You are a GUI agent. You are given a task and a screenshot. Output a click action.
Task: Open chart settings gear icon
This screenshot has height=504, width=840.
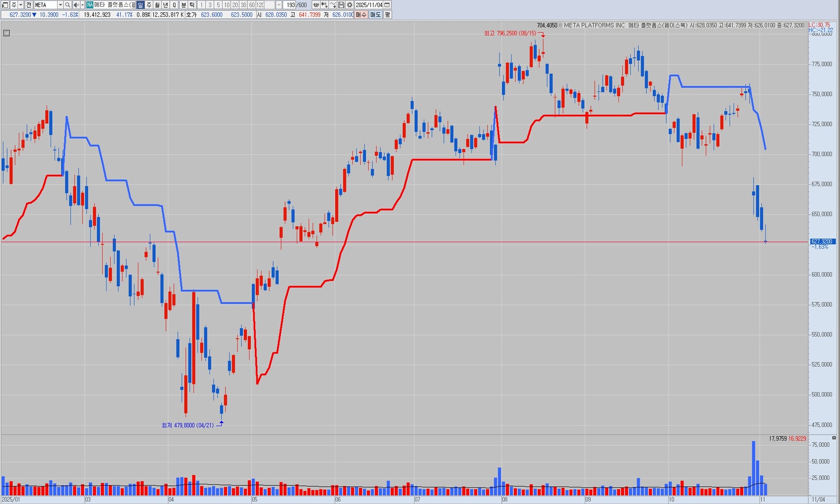pyautogui.click(x=350, y=5)
